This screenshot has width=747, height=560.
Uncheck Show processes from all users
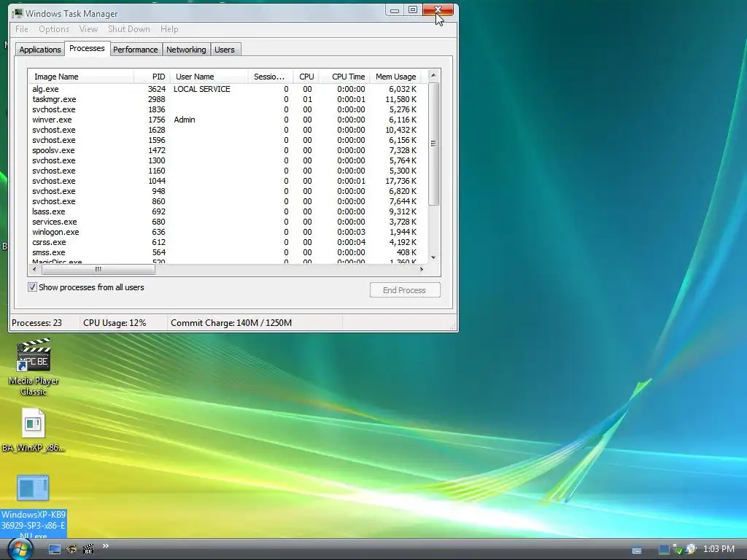click(32, 287)
